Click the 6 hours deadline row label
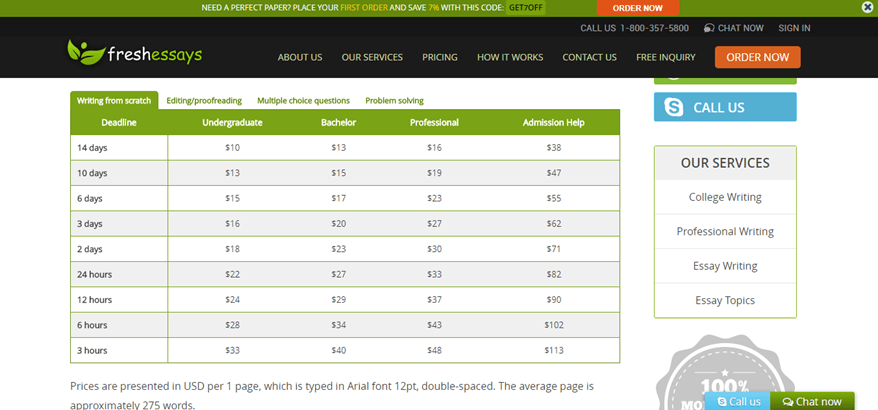 pyautogui.click(x=92, y=325)
